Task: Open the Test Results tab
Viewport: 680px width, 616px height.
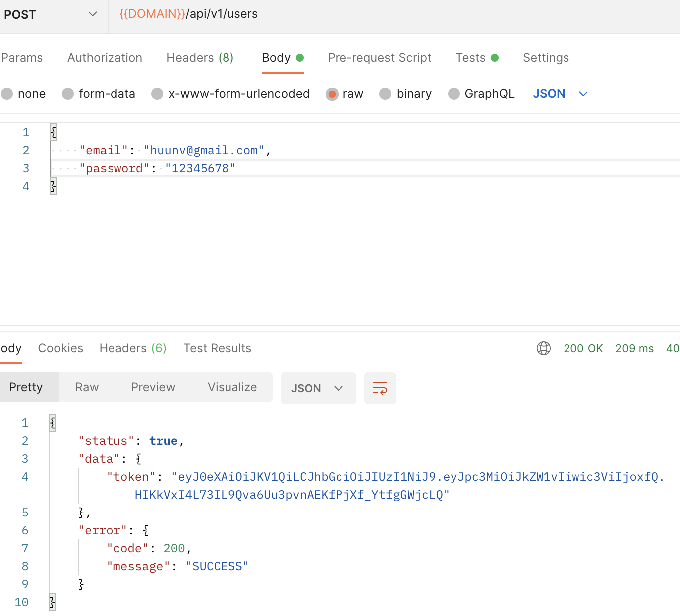Action: [x=217, y=348]
